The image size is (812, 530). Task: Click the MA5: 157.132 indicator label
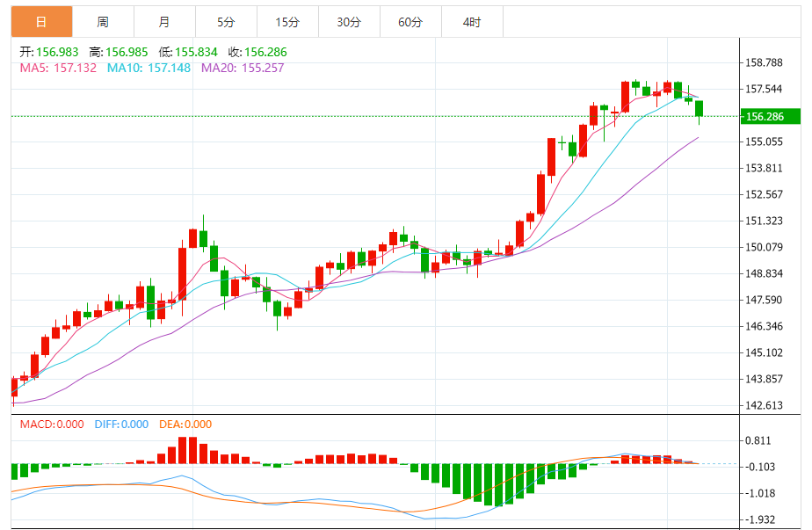coord(58,68)
